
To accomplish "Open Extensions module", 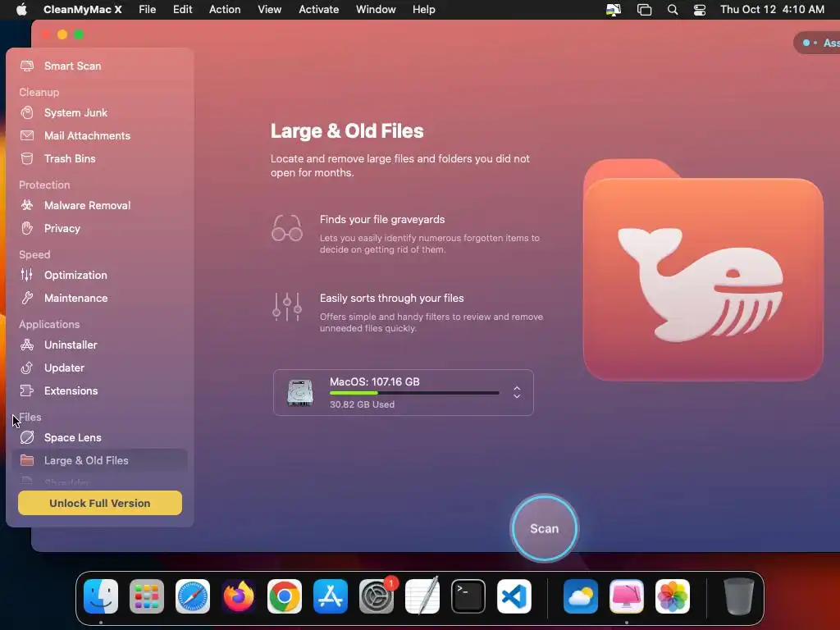I will tap(99, 390).
